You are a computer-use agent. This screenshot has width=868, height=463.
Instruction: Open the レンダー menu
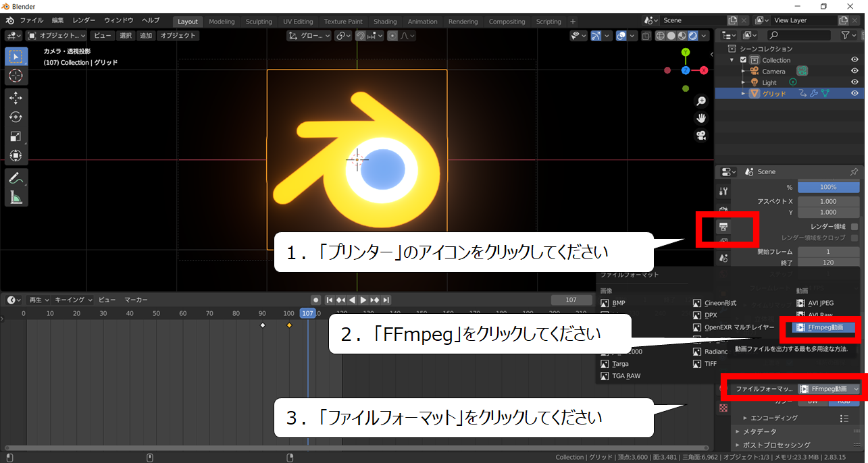click(x=84, y=21)
